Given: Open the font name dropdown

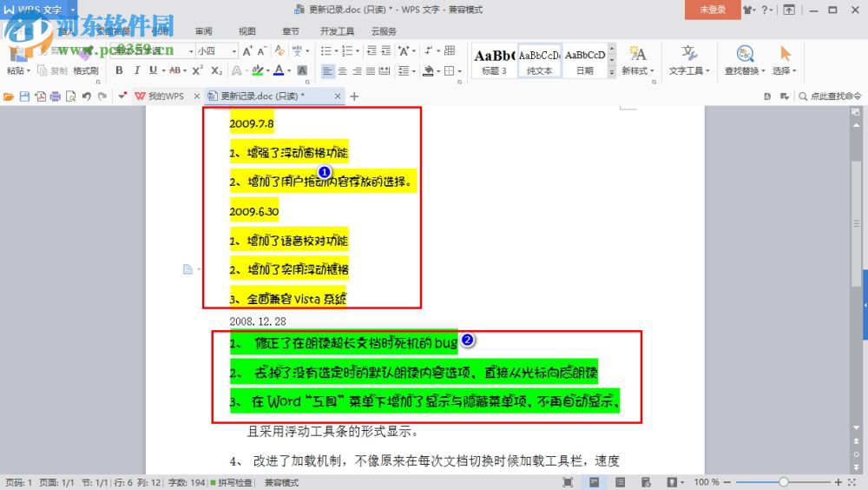Looking at the screenshot, I should pos(192,51).
